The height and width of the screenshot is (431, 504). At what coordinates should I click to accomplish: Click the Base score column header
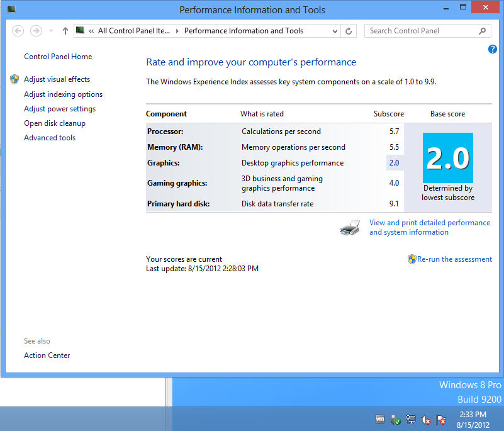click(448, 114)
